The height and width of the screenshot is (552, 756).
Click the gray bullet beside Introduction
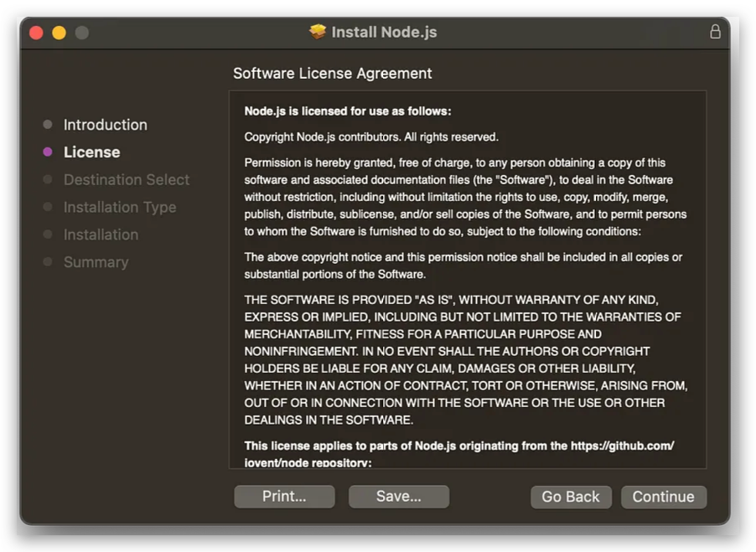pyautogui.click(x=48, y=125)
